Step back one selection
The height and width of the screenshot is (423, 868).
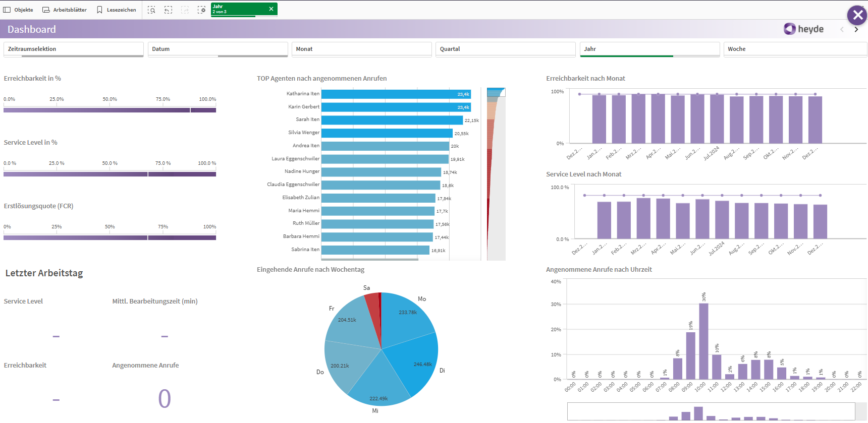point(169,10)
